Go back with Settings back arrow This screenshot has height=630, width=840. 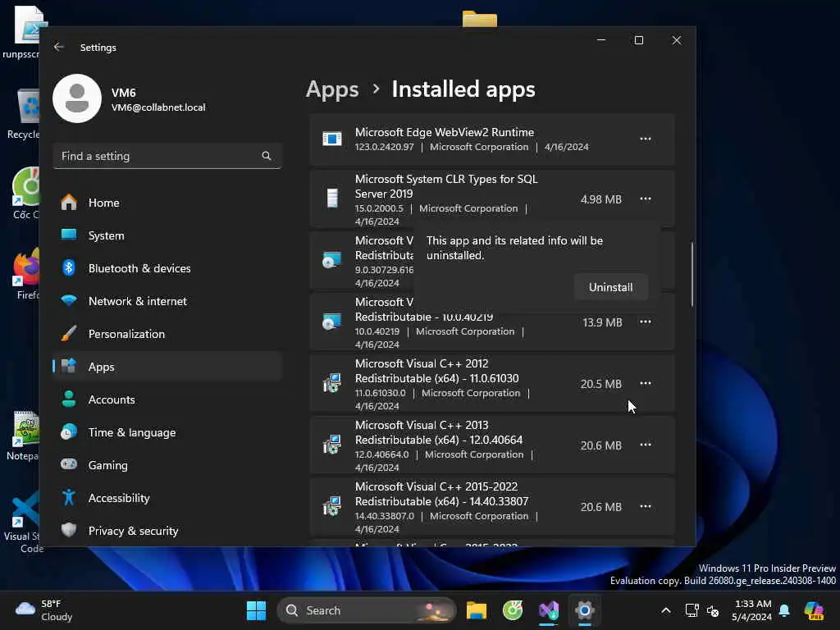(x=59, y=47)
